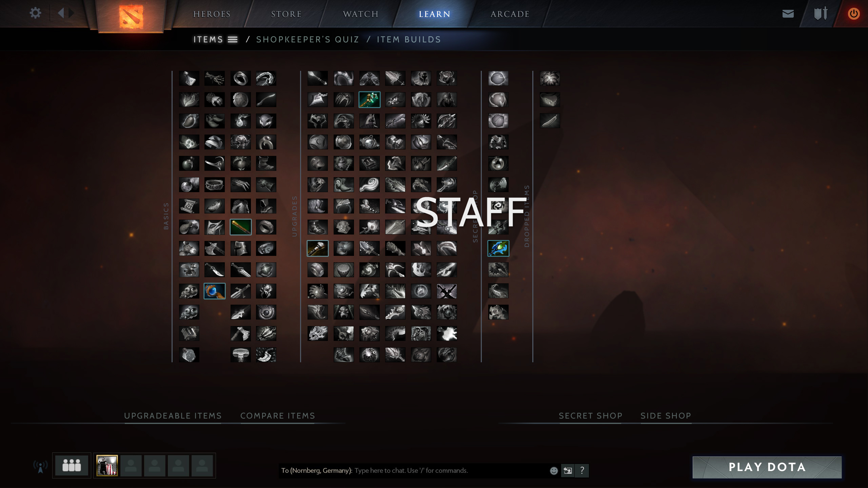Image resolution: width=868 pixels, height=488 pixels.
Task: Open the Item Builds page
Action: click(409, 40)
